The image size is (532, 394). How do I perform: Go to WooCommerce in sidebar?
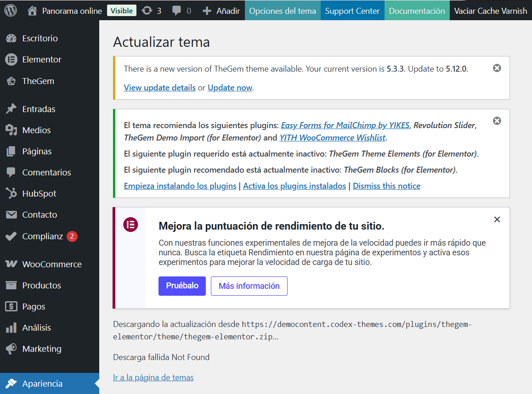[51, 265]
